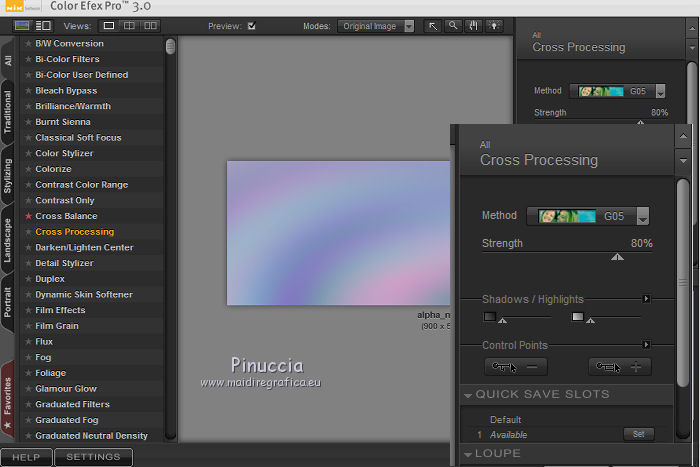Screen dimensions: 700x467
Task: Click Set button for Available slot
Action: pos(638,434)
